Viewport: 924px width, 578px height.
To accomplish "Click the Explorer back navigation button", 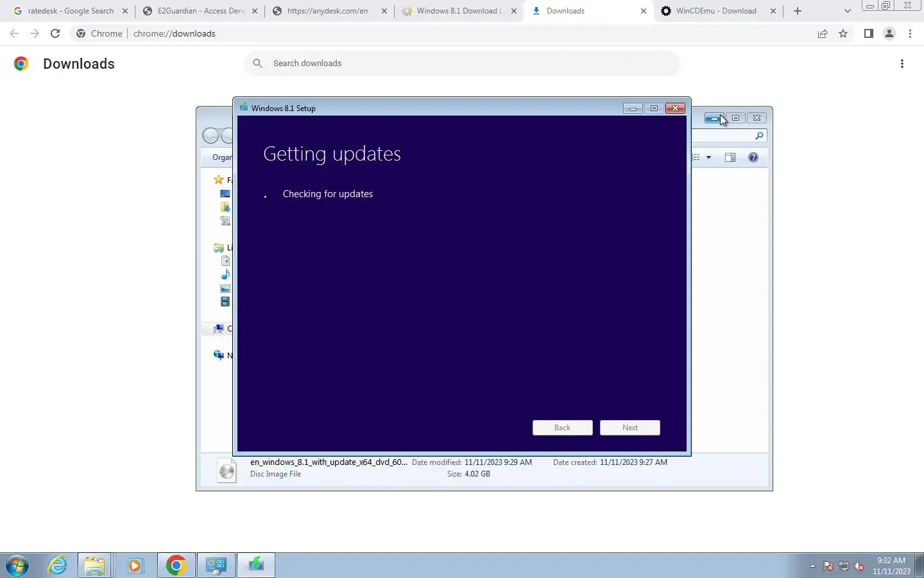I will (210, 136).
